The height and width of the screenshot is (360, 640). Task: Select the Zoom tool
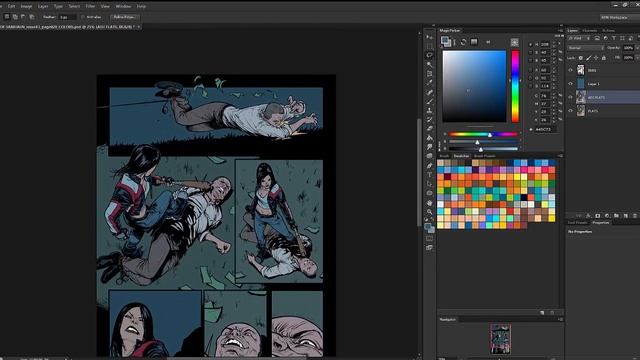click(x=429, y=212)
